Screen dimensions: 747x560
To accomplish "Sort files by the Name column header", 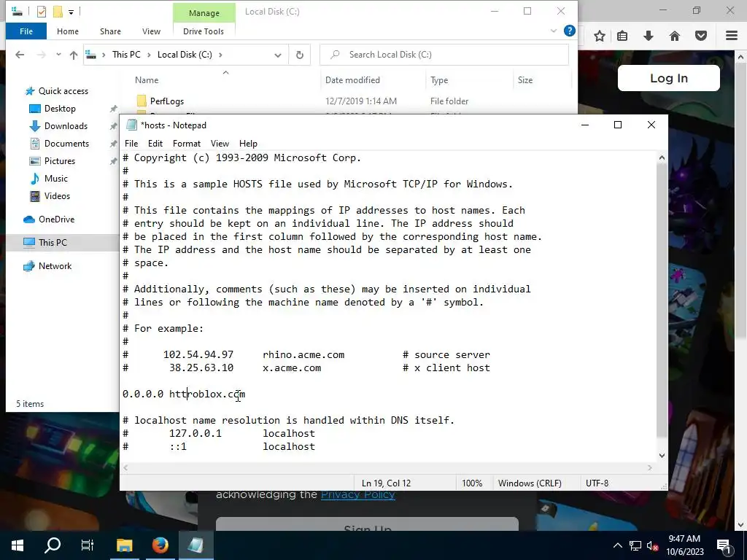I will pos(146,80).
